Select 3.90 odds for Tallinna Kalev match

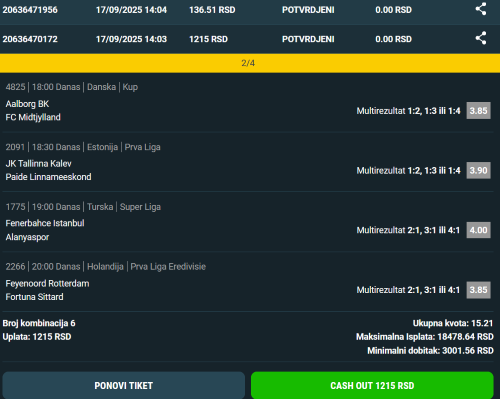[478, 170]
